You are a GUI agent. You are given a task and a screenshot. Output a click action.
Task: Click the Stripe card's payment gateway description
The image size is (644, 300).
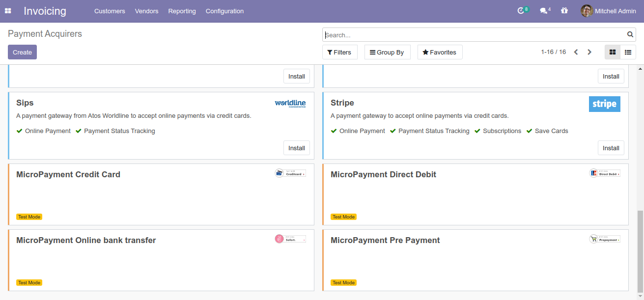coord(420,116)
